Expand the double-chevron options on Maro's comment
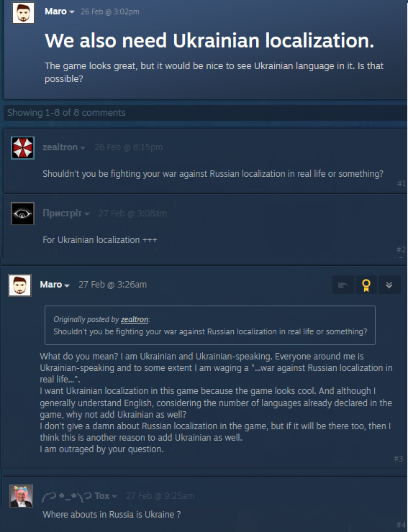This screenshot has width=408, height=532. 389,285
